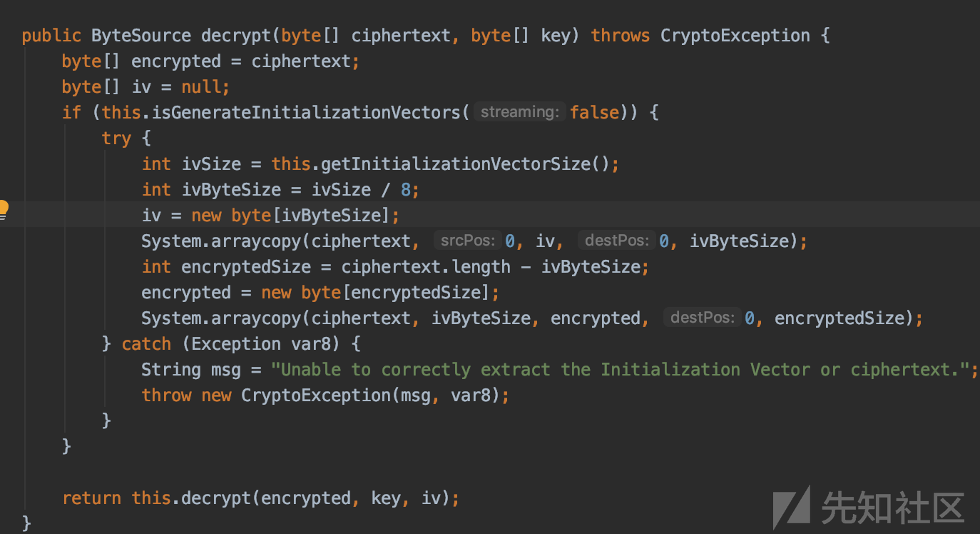The width and height of the screenshot is (980, 534).
Task: Click the 'destPos:' hint before encryptedSize
Action: (703, 318)
